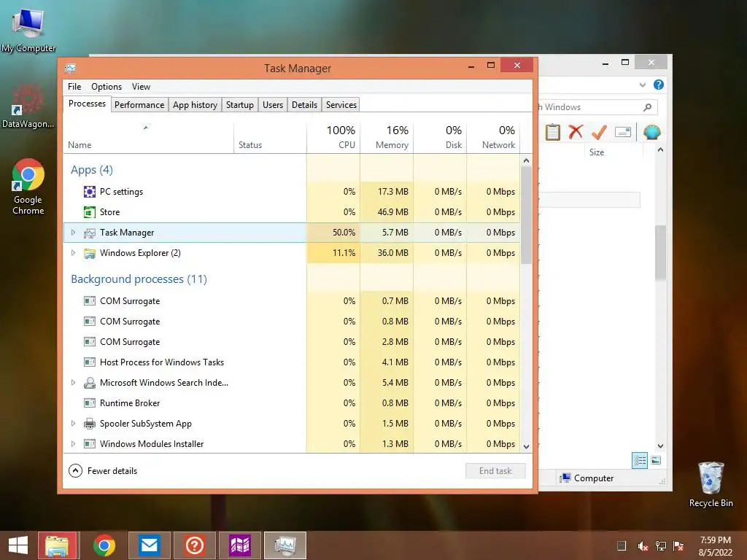Click the Rename icon in Explorer
Image resolution: width=747 pixels, height=560 pixels.
(x=623, y=132)
